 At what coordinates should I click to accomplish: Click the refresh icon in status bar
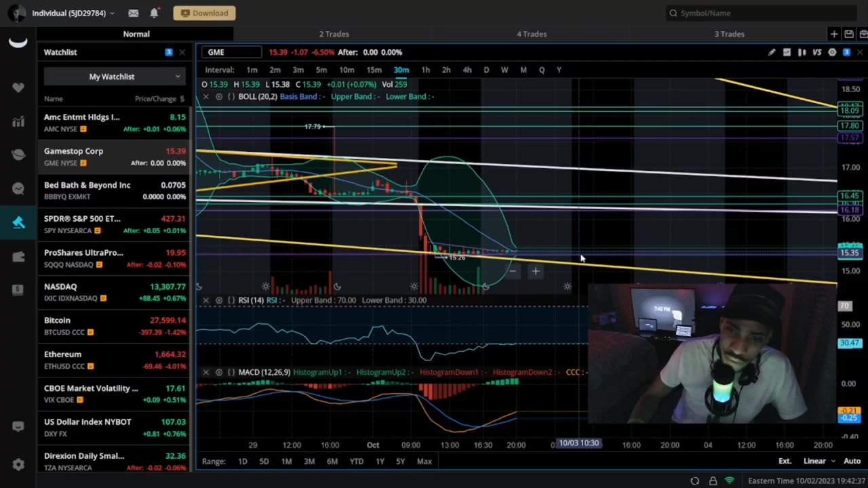[695, 481]
